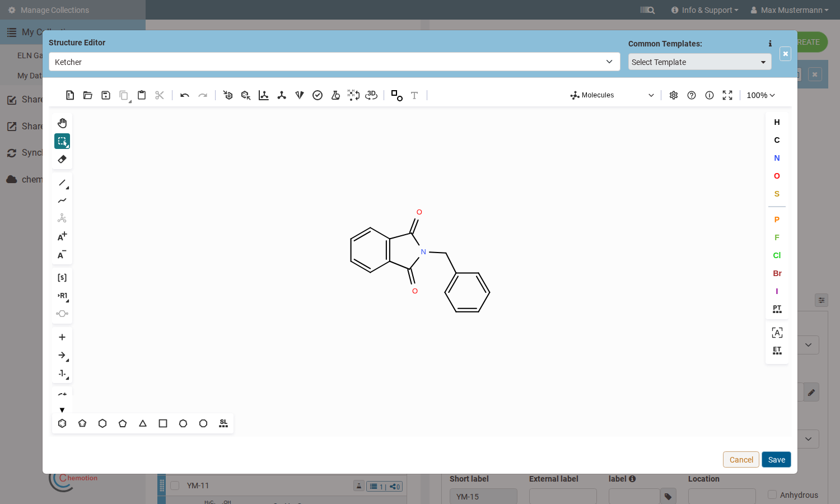
Task: Pick the Chlorine atom Cl
Action: point(777,255)
